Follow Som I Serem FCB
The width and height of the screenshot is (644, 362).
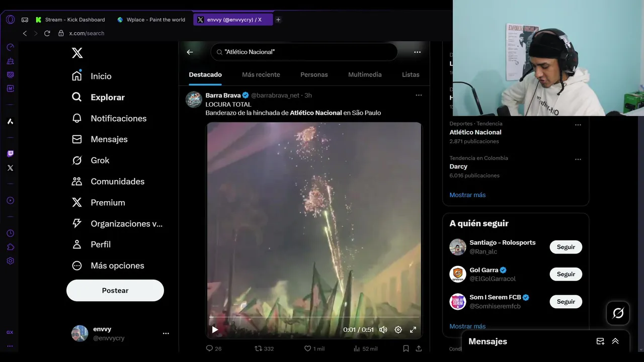566,302
